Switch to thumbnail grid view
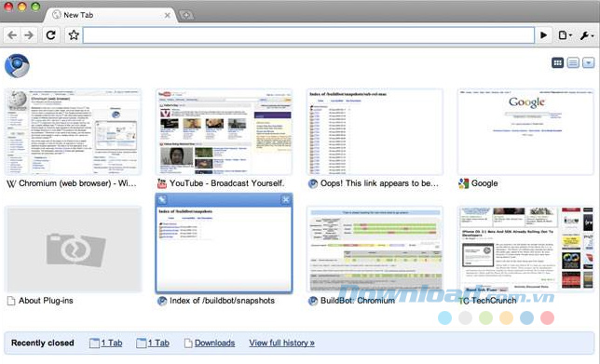This screenshot has width=600, height=364. coord(557,62)
